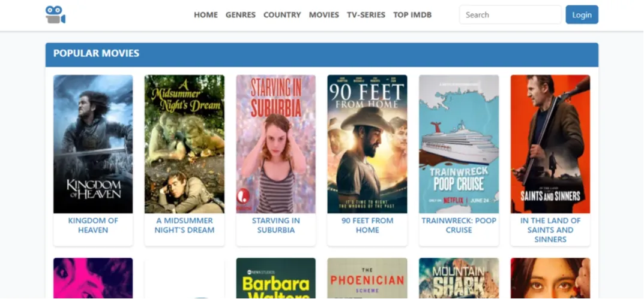The height and width of the screenshot is (299, 644).
Task: Go to the MOVIES section
Action: tap(324, 15)
